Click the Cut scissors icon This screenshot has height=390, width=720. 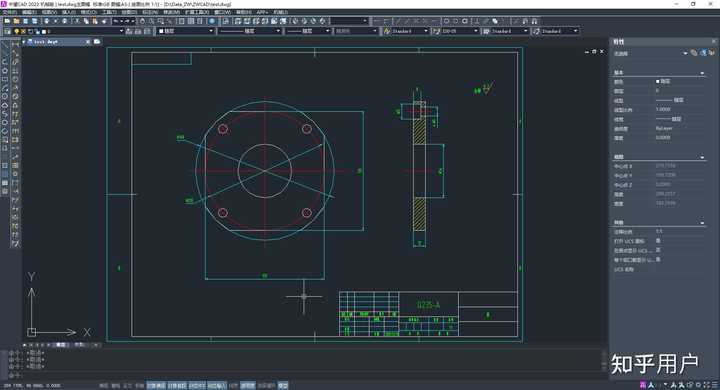coord(77,21)
